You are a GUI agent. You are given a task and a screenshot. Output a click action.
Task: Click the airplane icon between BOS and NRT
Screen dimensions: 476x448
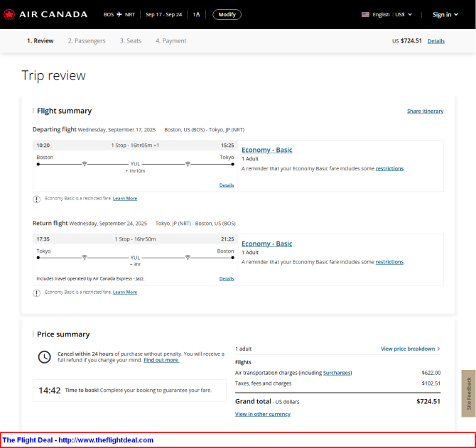coord(119,14)
